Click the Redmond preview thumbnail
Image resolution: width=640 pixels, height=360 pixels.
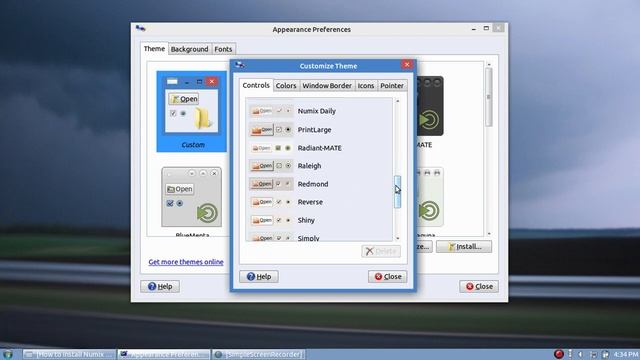coord(271,184)
